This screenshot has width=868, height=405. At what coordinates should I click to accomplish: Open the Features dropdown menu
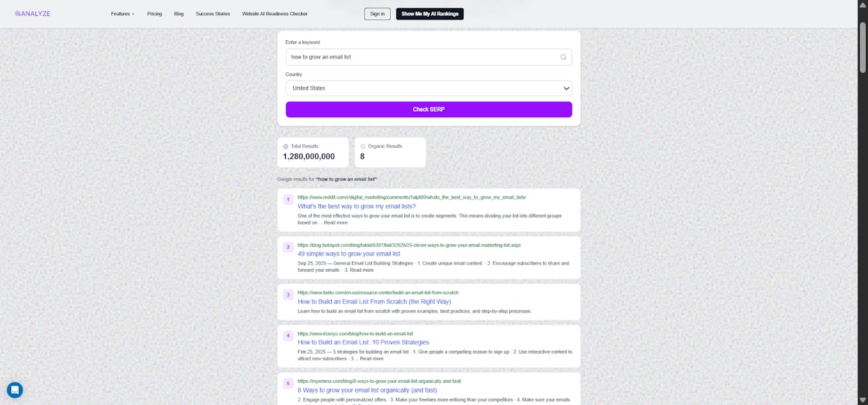pyautogui.click(x=123, y=14)
